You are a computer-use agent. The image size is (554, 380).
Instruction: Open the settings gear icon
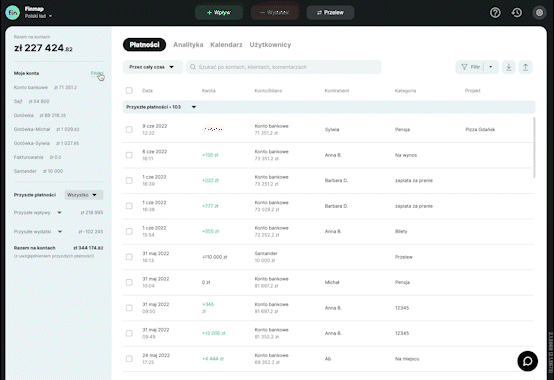(539, 13)
